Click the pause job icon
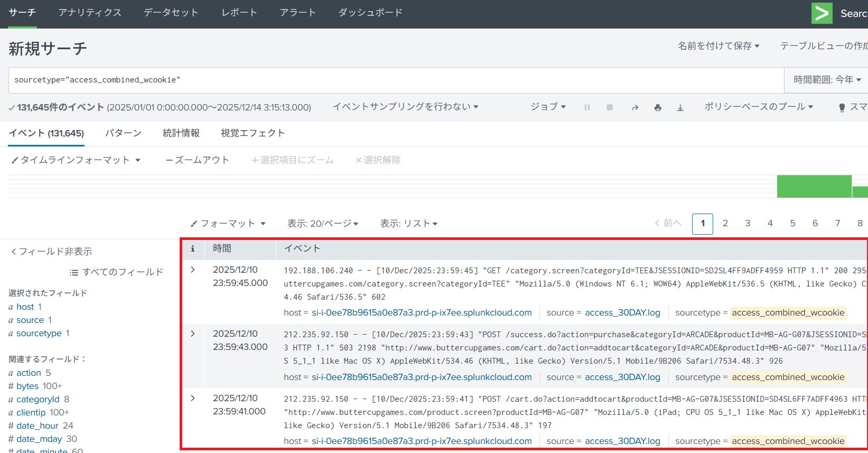The width and height of the screenshot is (868, 453). tap(587, 107)
